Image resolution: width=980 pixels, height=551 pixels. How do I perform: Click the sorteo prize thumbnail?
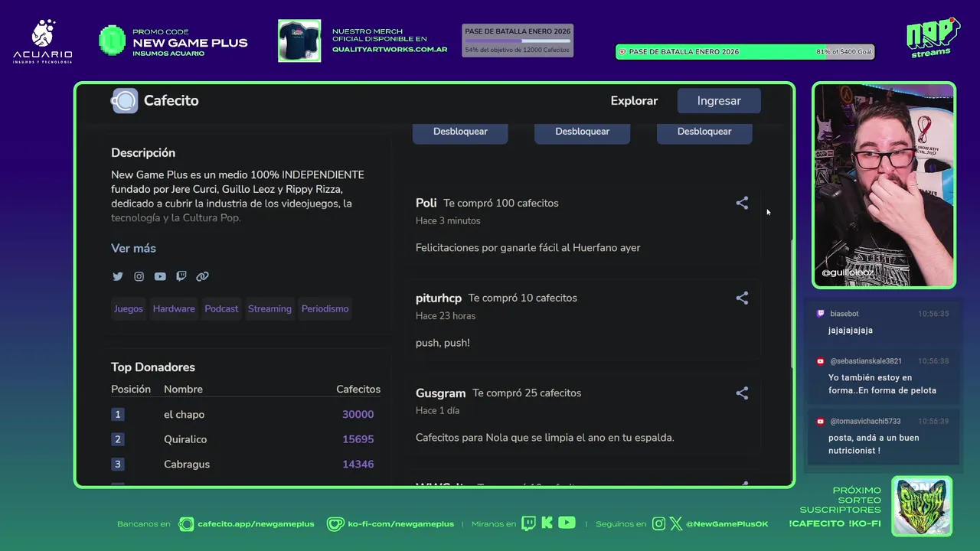922,506
